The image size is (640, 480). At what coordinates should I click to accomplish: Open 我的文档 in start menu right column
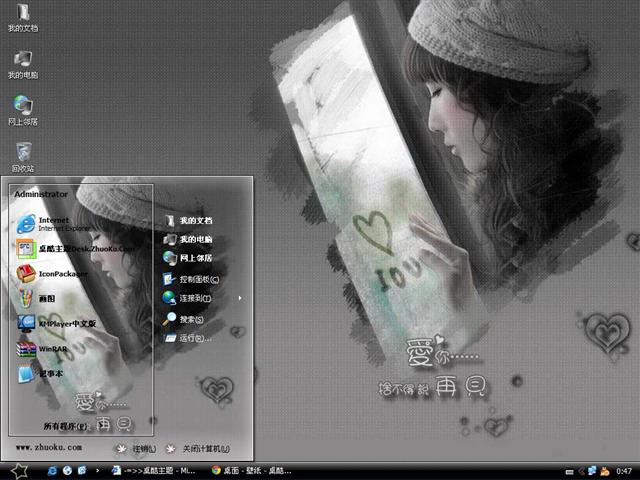coord(188,220)
